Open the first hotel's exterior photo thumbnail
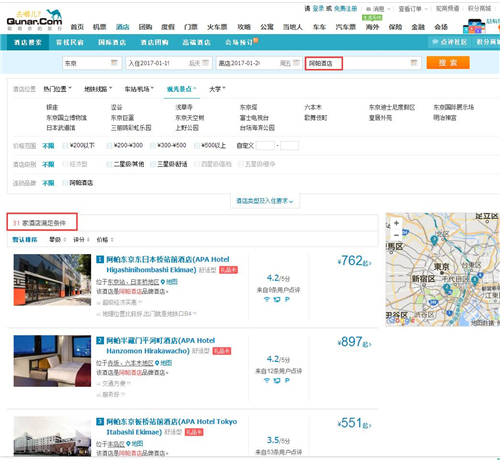Viewport: 500px width, 460px height. [52, 280]
